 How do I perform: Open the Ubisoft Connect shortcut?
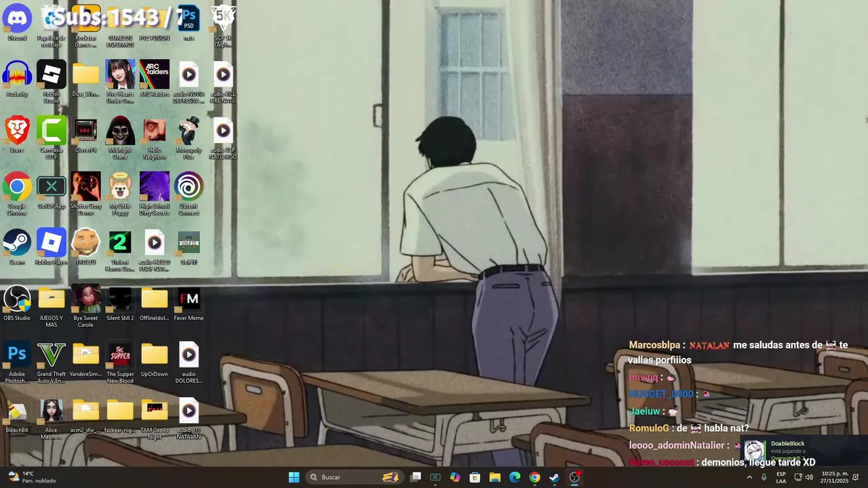click(189, 194)
